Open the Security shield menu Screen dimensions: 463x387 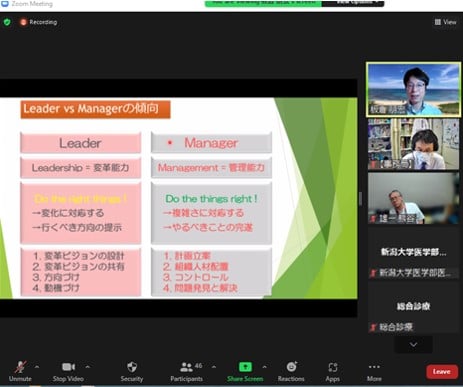click(132, 367)
